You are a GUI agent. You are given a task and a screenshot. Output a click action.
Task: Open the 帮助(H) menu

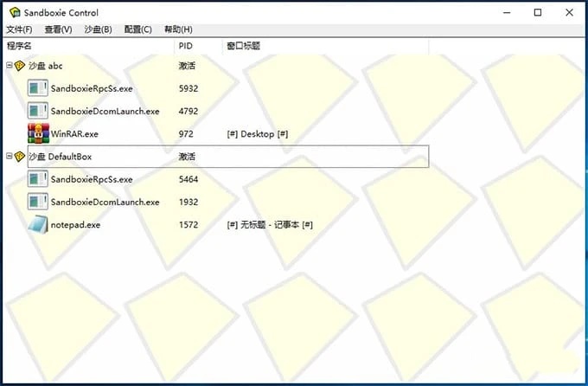pyautogui.click(x=178, y=29)
